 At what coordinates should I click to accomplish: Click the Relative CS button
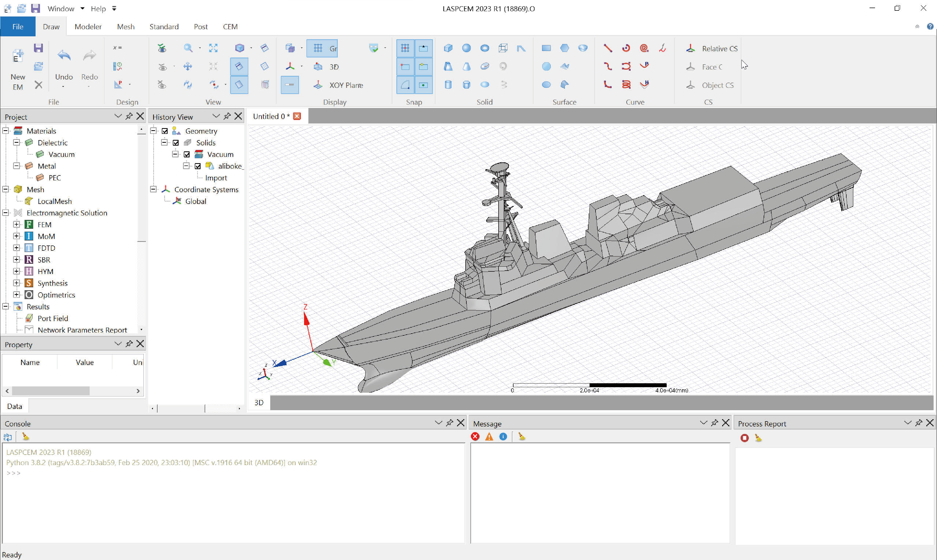[x=711, y=48]
